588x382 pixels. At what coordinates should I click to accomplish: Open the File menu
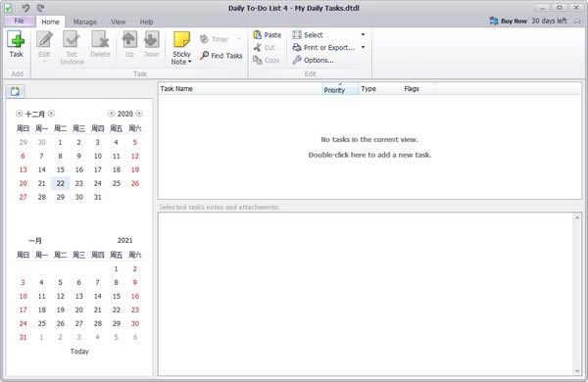(x=20, y=21)
